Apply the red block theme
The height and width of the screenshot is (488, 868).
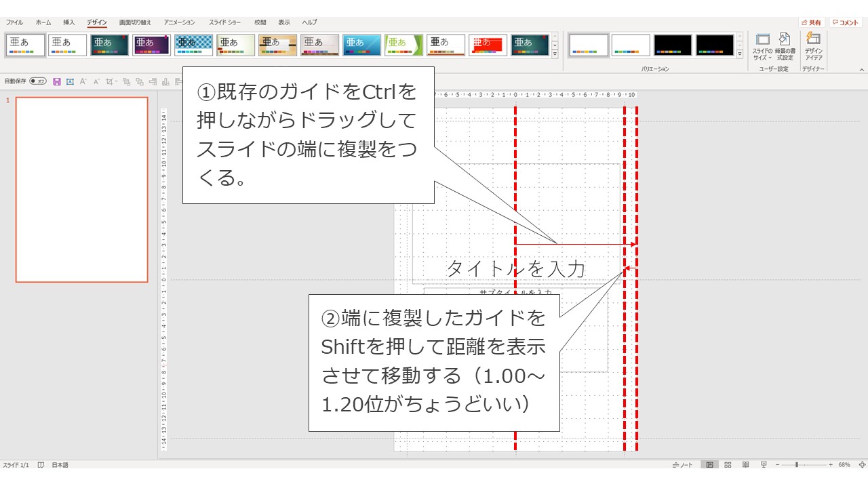488,45
